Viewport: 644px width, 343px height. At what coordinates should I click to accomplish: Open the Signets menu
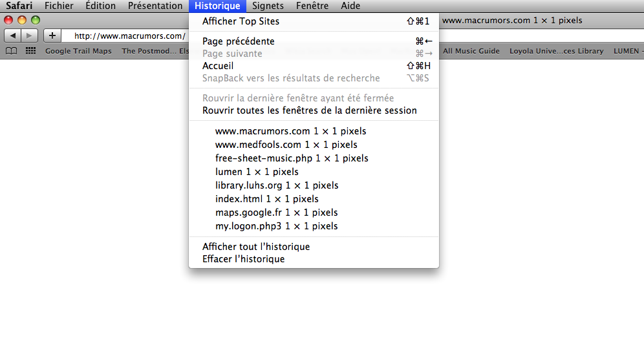tap(268, 6)
